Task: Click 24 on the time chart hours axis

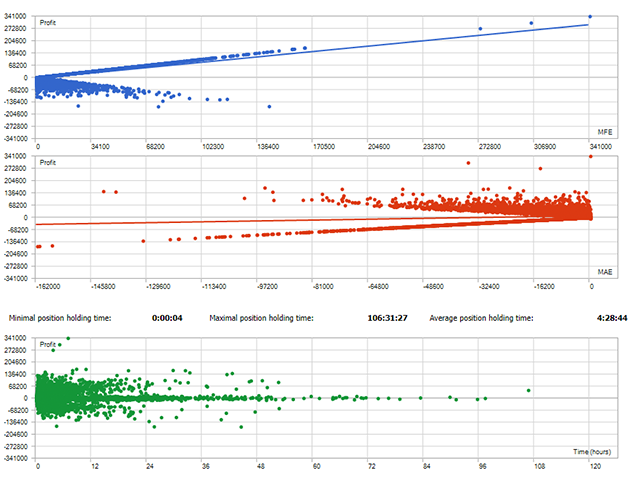Action: click(150, 466)
